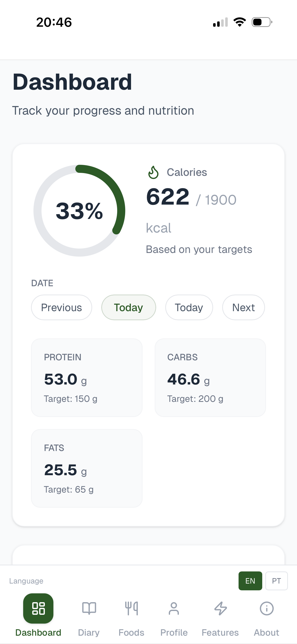Open the PROTEIN macro card

coord(87,377)
